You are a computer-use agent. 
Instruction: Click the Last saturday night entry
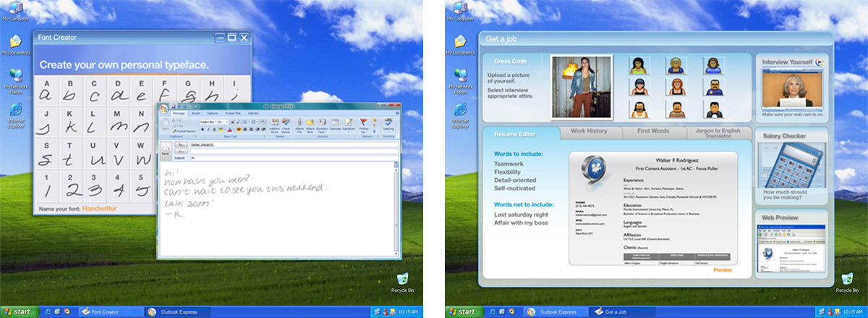click(521, 214)
